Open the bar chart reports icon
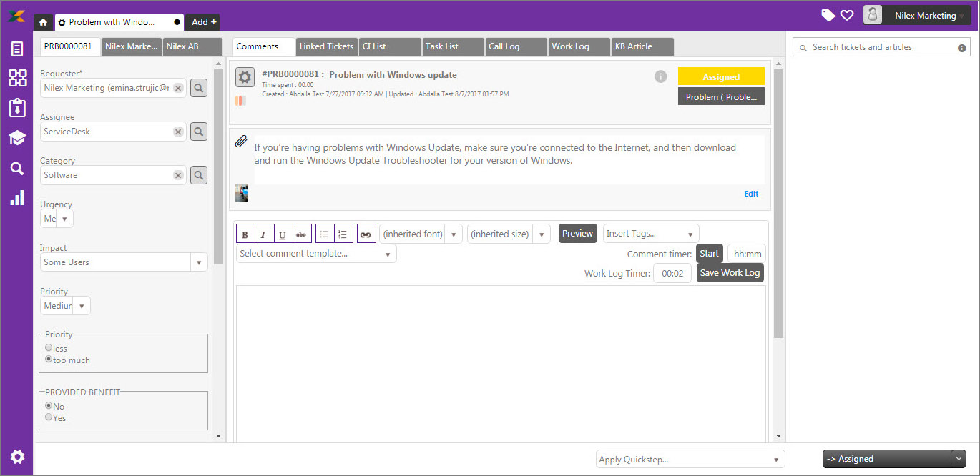The height and width of the screenshot is (476, 980). click(x=17, y=198)
